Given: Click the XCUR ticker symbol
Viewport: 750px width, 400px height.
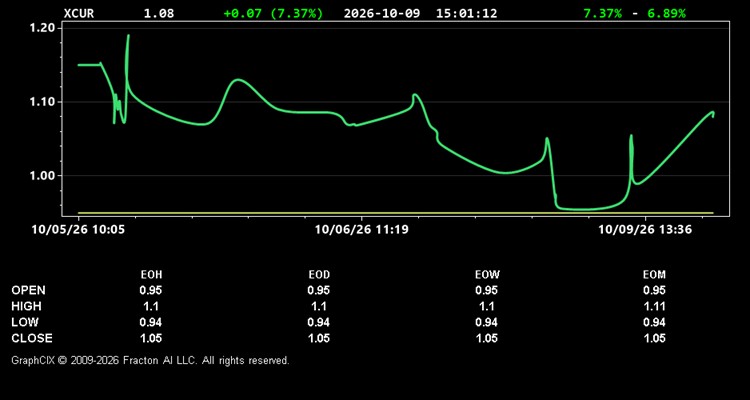Looking at the screenshot, I should point(79,13).
